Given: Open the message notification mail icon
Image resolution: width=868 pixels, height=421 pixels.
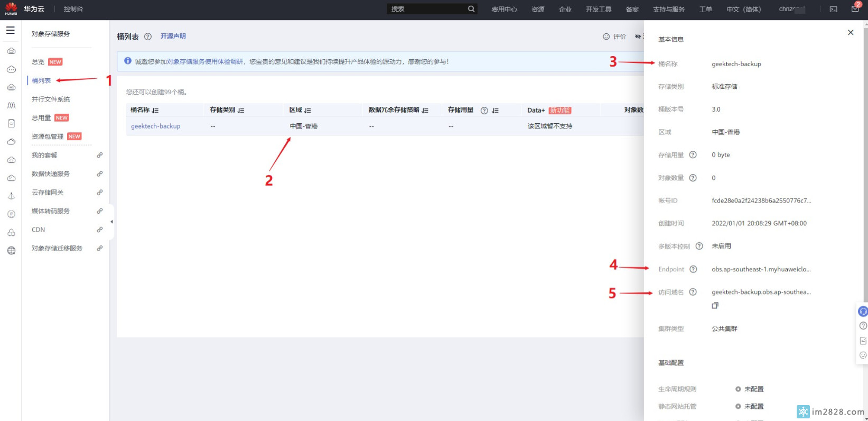Looking at the screenshot, I should click(855, 8).
